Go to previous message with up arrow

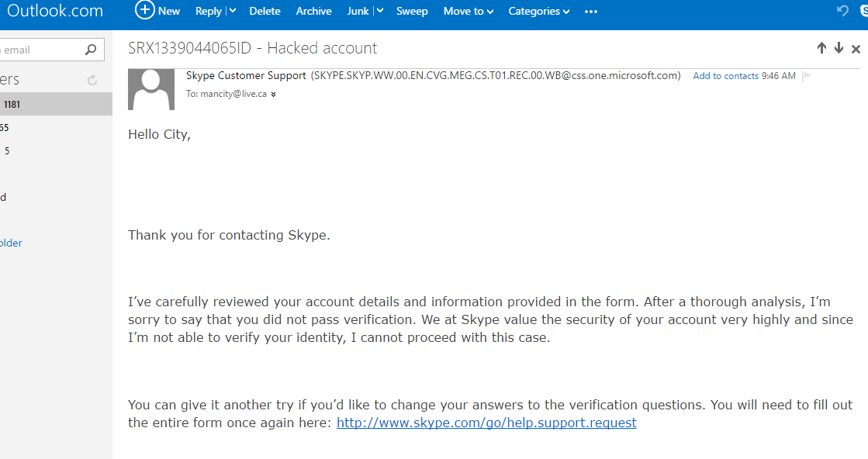pyautogui.click(x=821, y=48)
